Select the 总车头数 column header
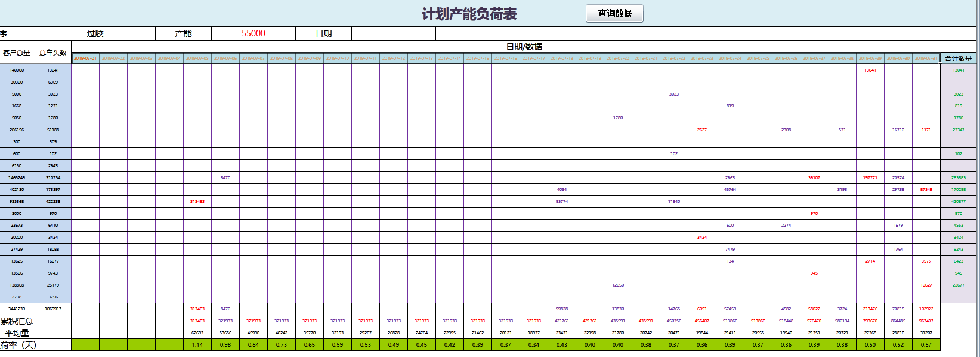 point(53,53)
